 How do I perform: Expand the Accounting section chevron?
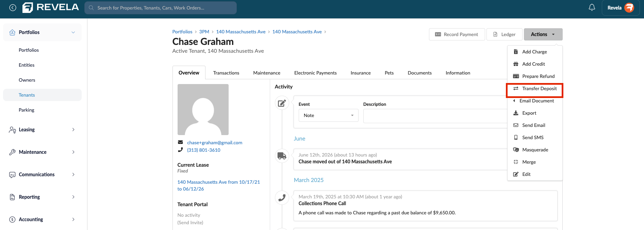pyautogui.click(x=73, y=219)
